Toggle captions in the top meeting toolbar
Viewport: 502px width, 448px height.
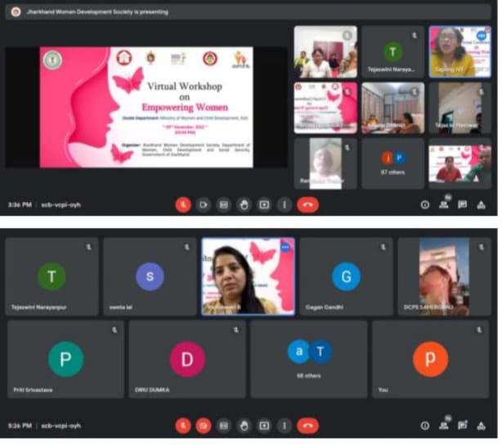point(223,204)
